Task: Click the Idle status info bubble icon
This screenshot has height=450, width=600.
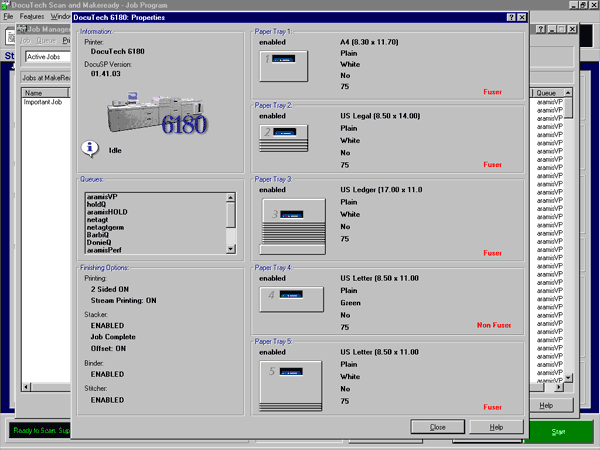Action: point(90,149)
